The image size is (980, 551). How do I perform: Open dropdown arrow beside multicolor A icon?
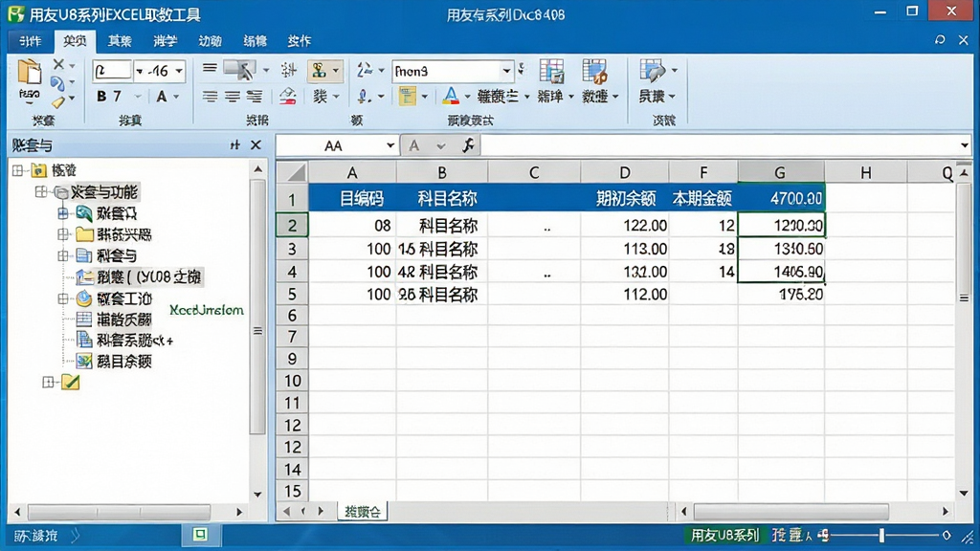click(467, 97)
